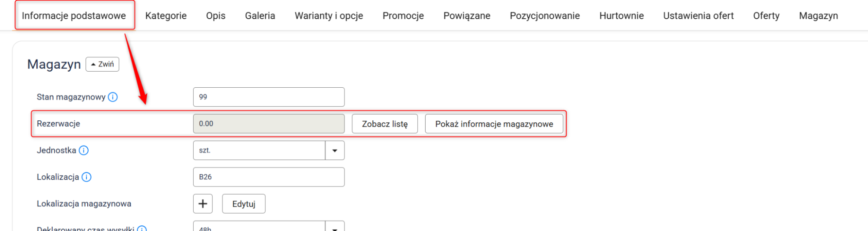Click info icon next to Lokalizacja
868x231 pixels.
click(87, 177)
